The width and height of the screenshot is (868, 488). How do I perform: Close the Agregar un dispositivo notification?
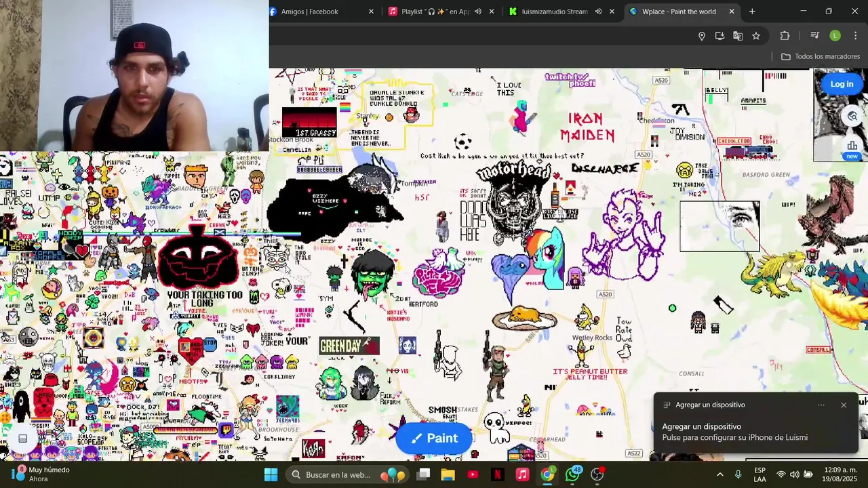(x=844, y=405)
